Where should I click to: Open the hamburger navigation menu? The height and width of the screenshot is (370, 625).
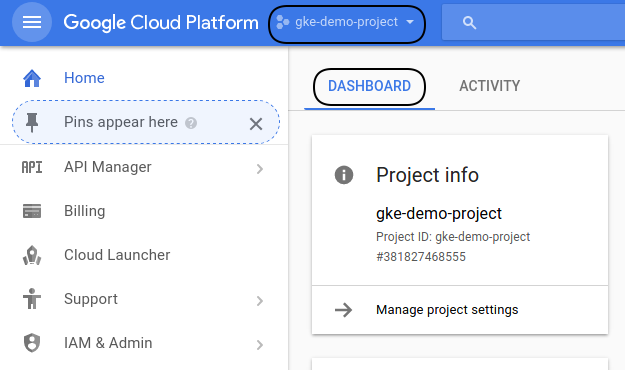tap(32, 22)
